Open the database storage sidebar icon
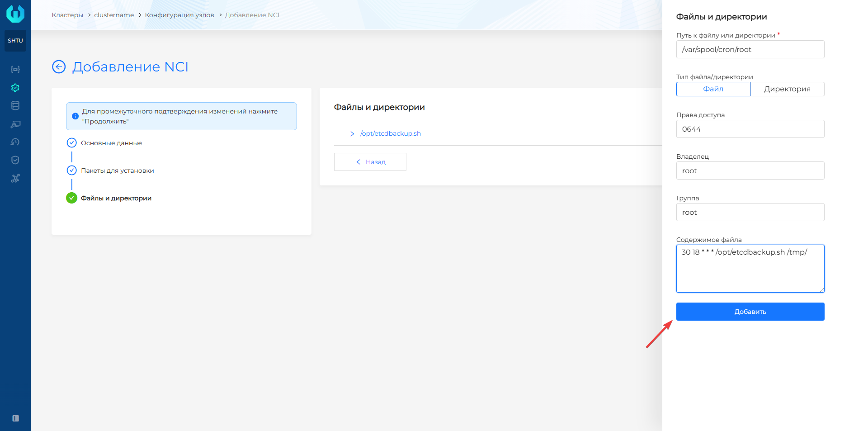Viewport: 868px width, 431px height. click(15, 106)
